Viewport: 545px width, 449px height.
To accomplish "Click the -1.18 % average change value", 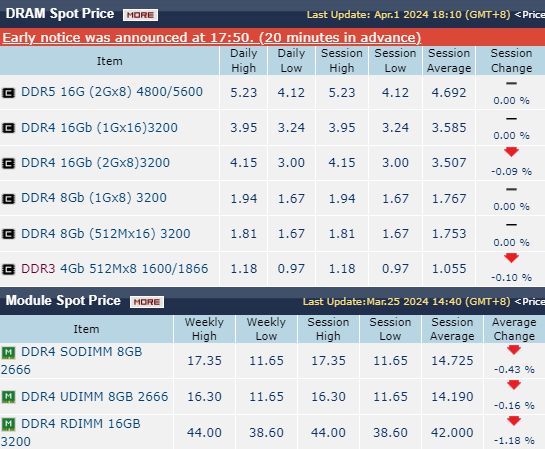I will [x=514, y=441].
